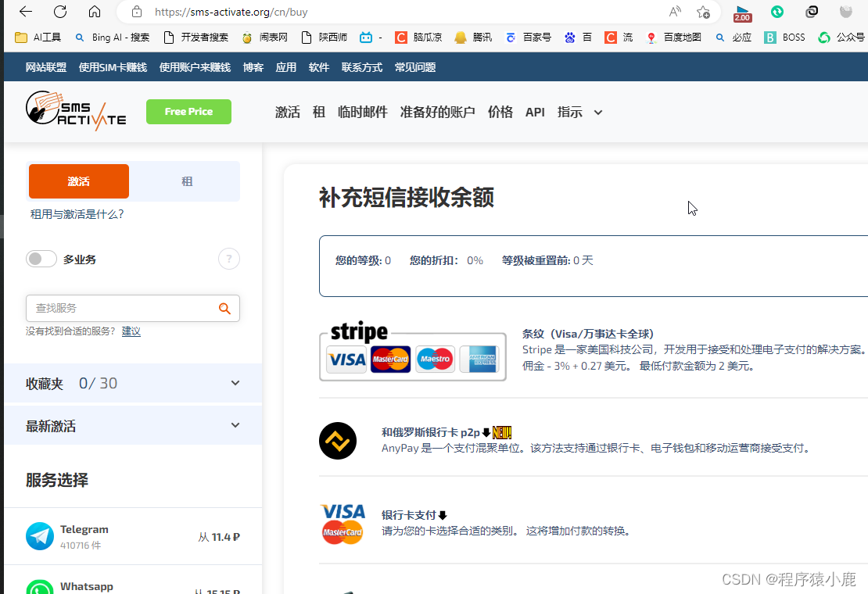
Task: Open 价格 in main navigation
Action: tap(500, 113)
